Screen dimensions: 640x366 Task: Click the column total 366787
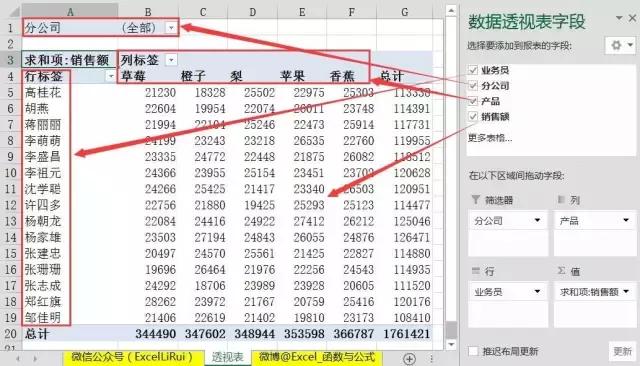[353, 334]
